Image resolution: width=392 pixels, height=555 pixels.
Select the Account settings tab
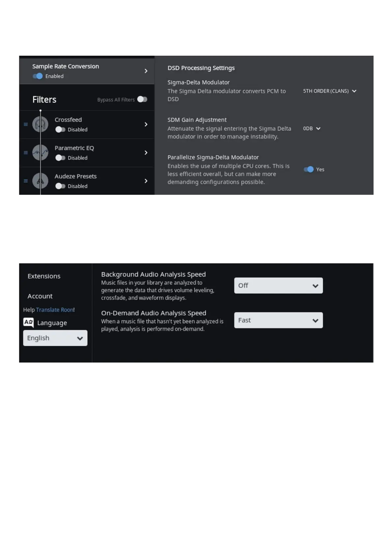40,296
